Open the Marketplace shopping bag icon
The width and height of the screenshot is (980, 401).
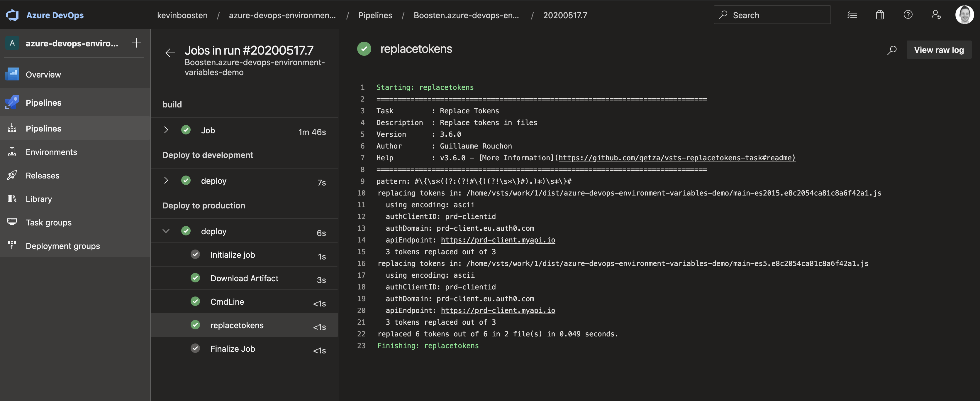coord(879,15)
